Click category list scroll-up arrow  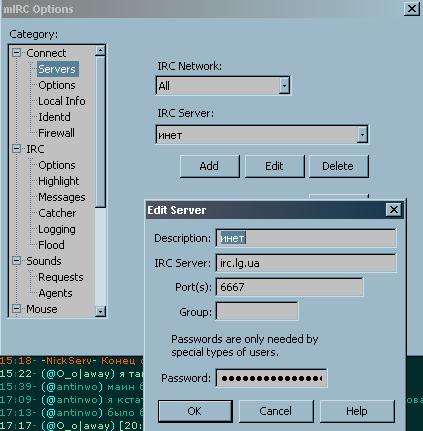[100, 51]
